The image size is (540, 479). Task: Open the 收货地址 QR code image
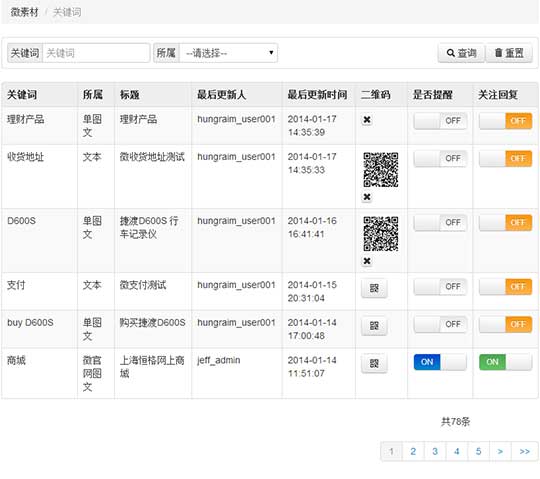click(381, 170)
